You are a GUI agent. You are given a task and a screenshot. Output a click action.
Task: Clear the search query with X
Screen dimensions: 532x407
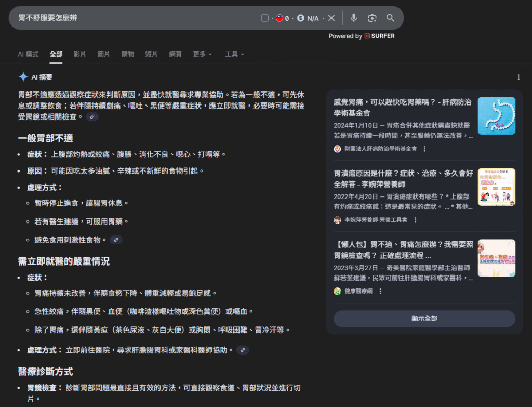(x=331, y=18)
